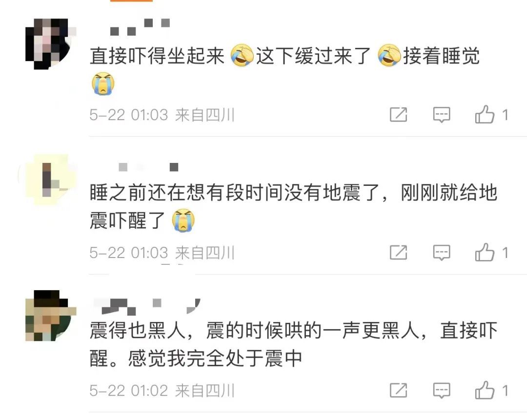Repost the first comment about 坐起来
Viewport: 527px width, 420px height.
point(398,115)
